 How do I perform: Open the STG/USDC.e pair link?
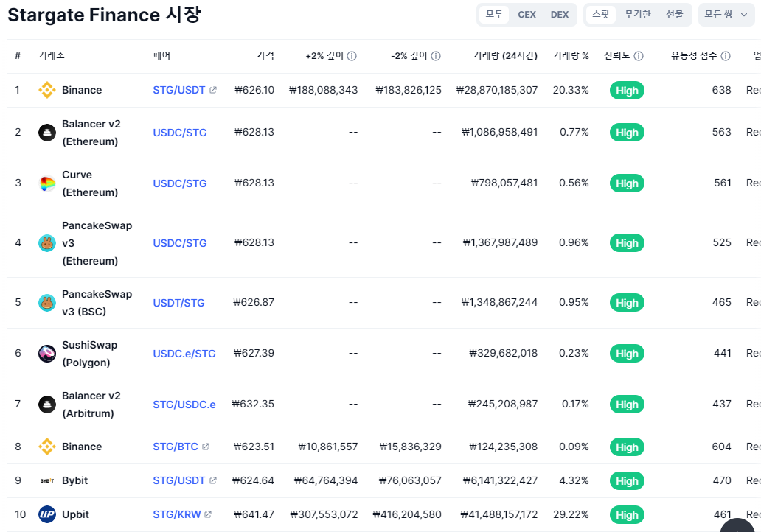(x=184, y=405)
